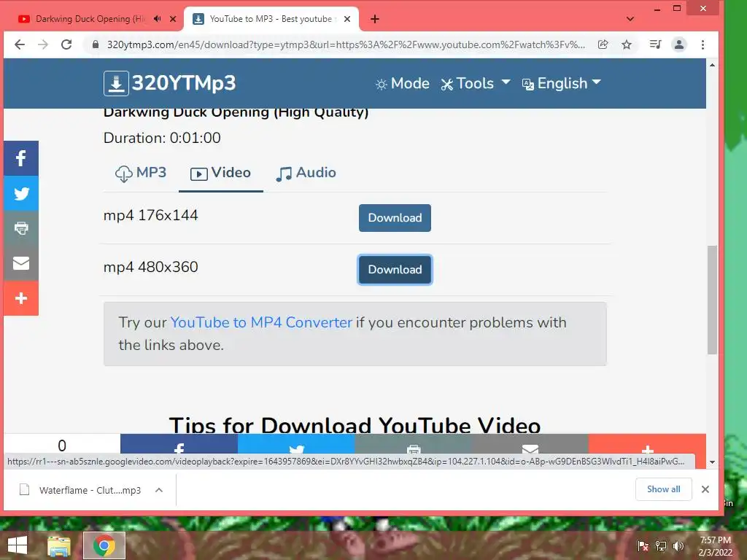
Task: Open the Windows Start menu
Action: (x=18, y=545)
